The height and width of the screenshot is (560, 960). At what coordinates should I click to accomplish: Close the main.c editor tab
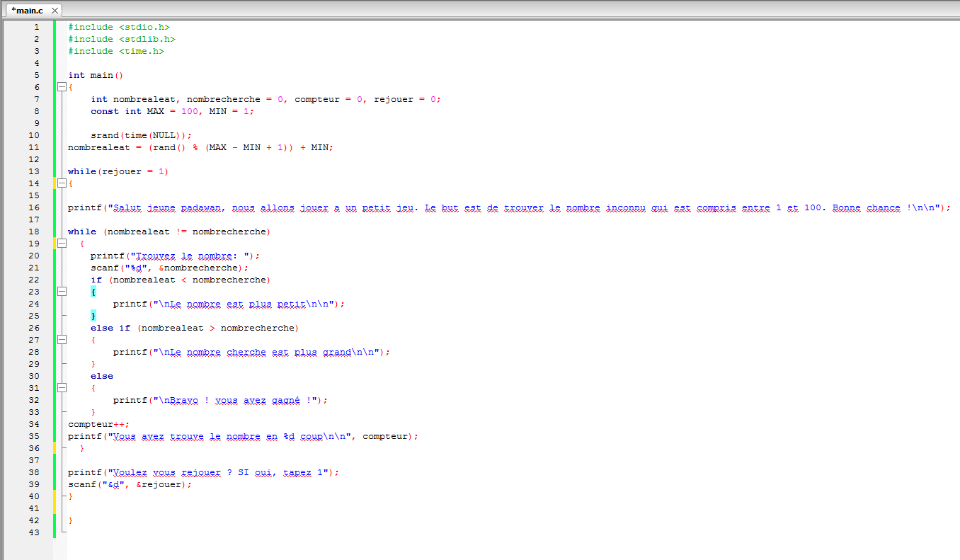tap(55, 11)
